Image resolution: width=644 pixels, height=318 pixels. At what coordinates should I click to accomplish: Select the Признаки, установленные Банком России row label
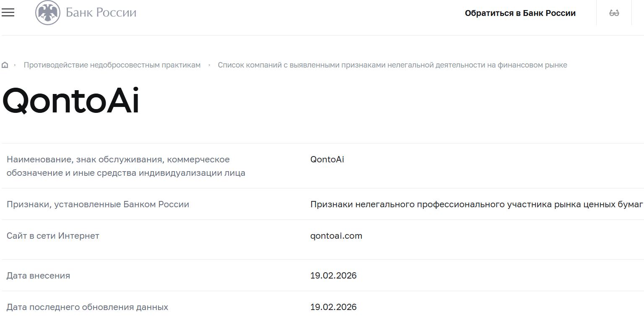(x=98, y=204)
